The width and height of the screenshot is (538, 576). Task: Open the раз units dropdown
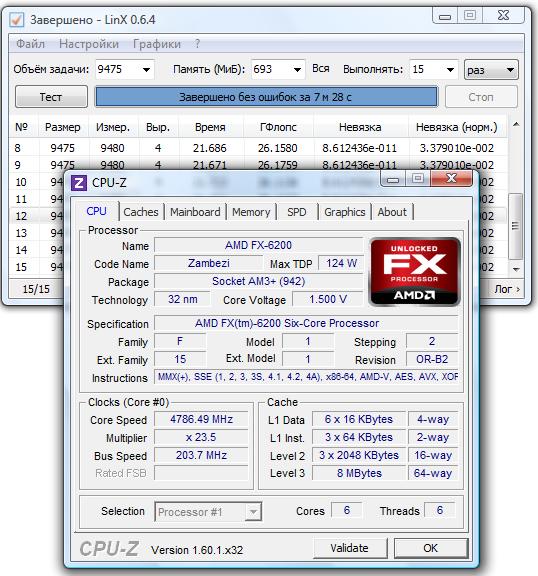(x=491, y=70)
